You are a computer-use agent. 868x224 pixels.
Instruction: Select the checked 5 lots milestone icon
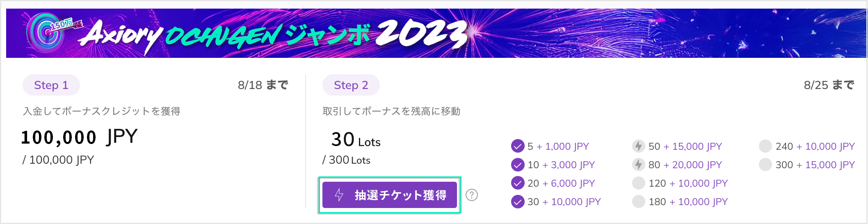518,146
